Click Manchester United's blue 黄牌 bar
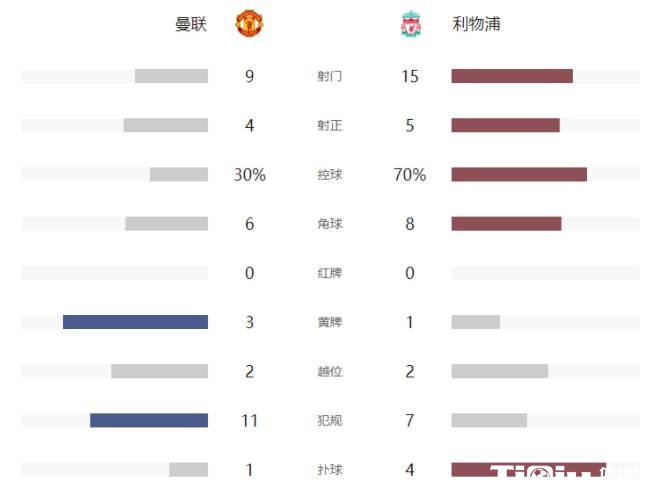 [x=135, y=322]
